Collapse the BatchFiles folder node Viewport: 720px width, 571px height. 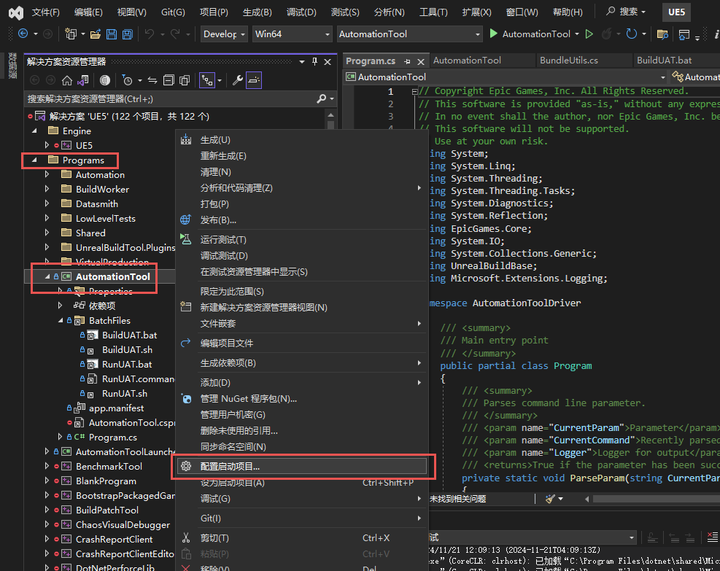(59, 321)
